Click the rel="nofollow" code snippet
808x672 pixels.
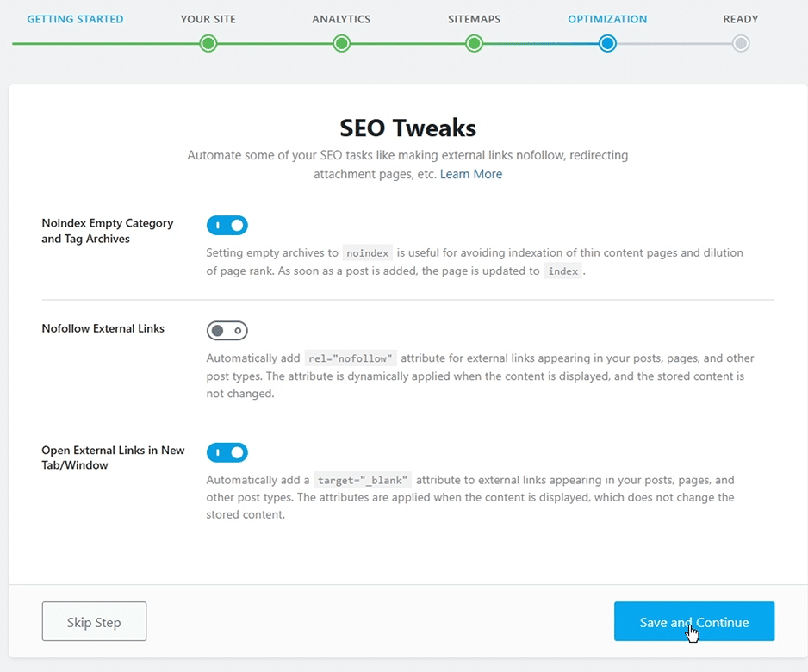click(x=351, y=358)
